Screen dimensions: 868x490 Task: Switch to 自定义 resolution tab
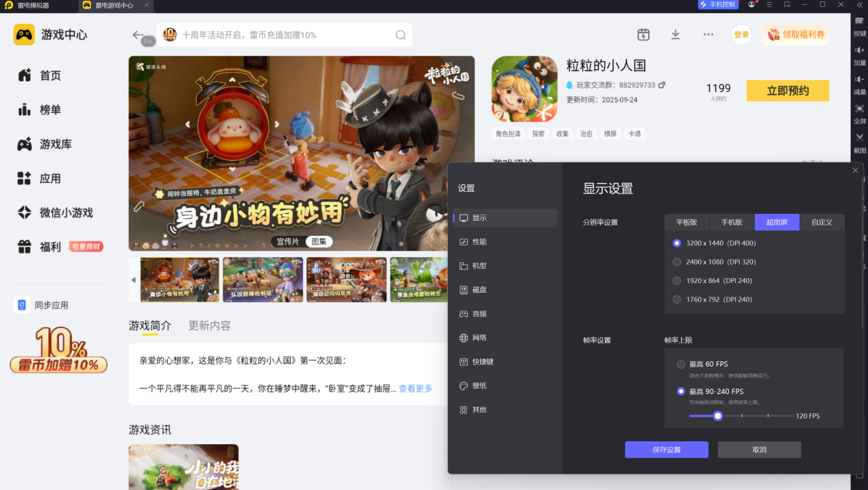coord(822,222)
